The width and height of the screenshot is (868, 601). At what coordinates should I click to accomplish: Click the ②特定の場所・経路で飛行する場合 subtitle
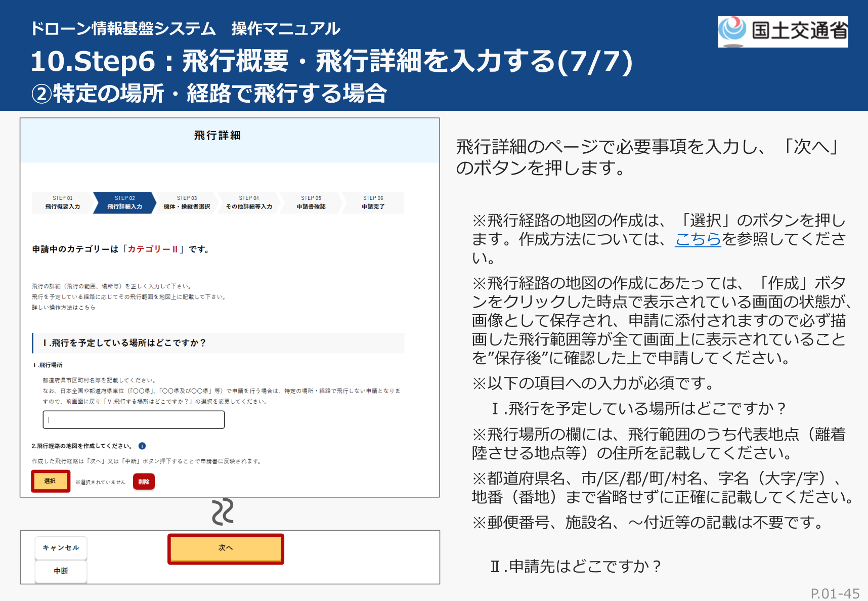209,94
